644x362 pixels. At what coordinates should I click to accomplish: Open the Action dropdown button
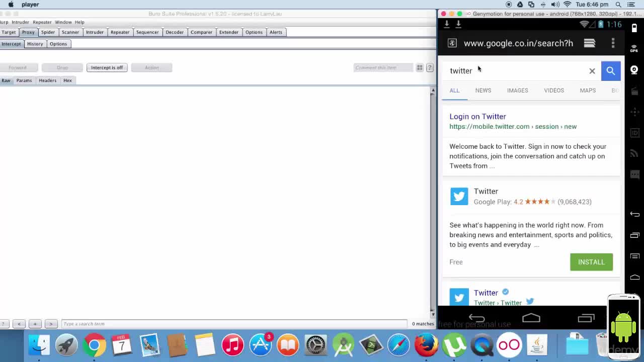151,67
